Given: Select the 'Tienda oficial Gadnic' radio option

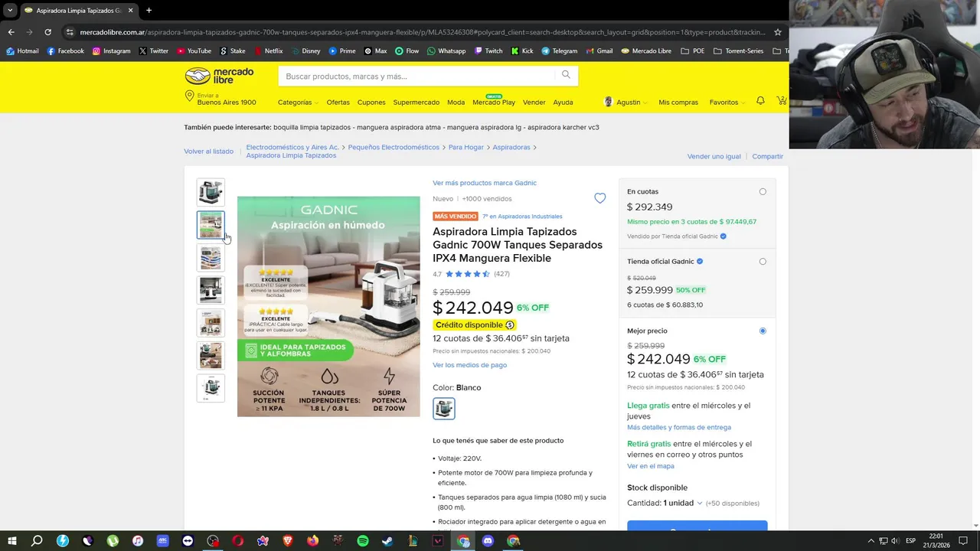Looking at the screenshot, I should (x=763, y=261).
